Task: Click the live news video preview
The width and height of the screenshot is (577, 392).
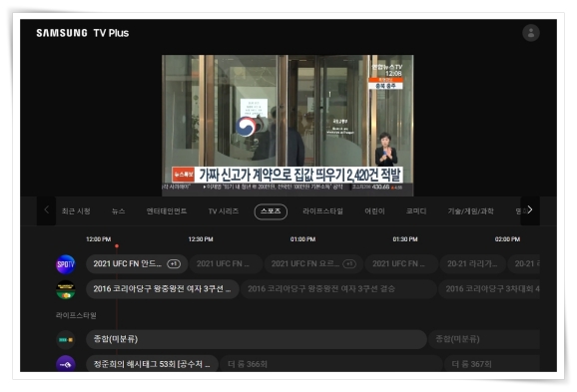Action: coord(288,126)
